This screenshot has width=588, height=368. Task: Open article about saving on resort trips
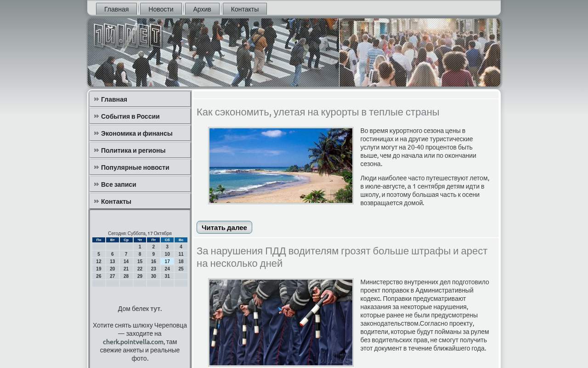[x=318, y=112]
